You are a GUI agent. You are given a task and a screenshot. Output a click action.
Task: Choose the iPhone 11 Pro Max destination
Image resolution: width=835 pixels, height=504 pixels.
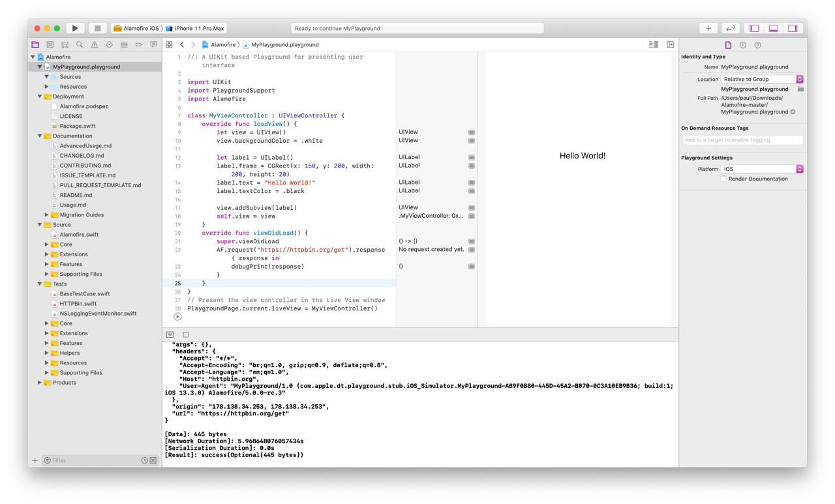[195, 28]
